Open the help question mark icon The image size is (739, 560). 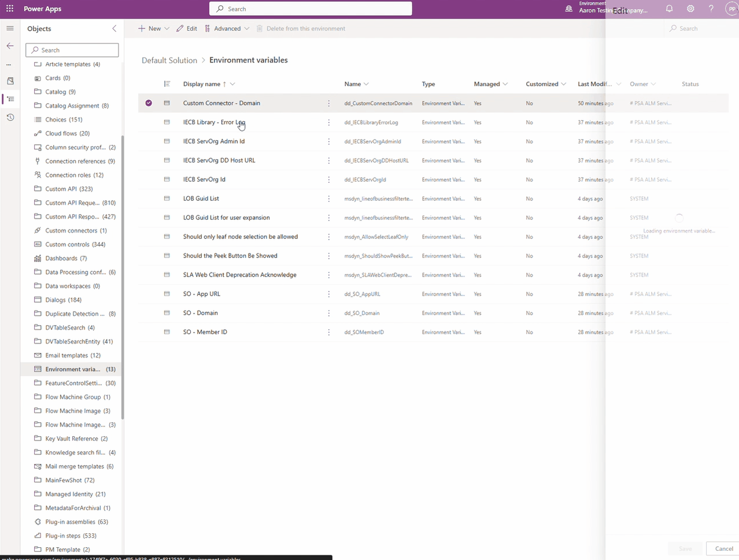point(711,9)
